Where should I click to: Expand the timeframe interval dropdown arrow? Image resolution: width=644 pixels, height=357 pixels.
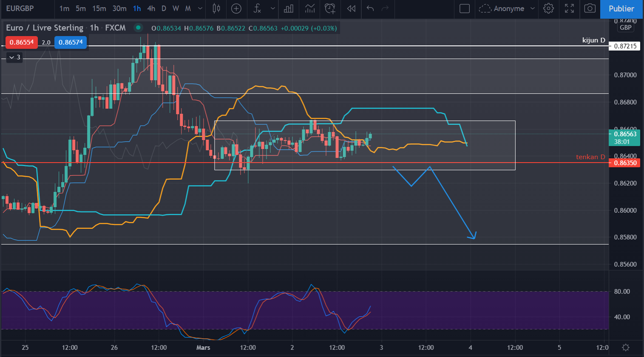200,8
